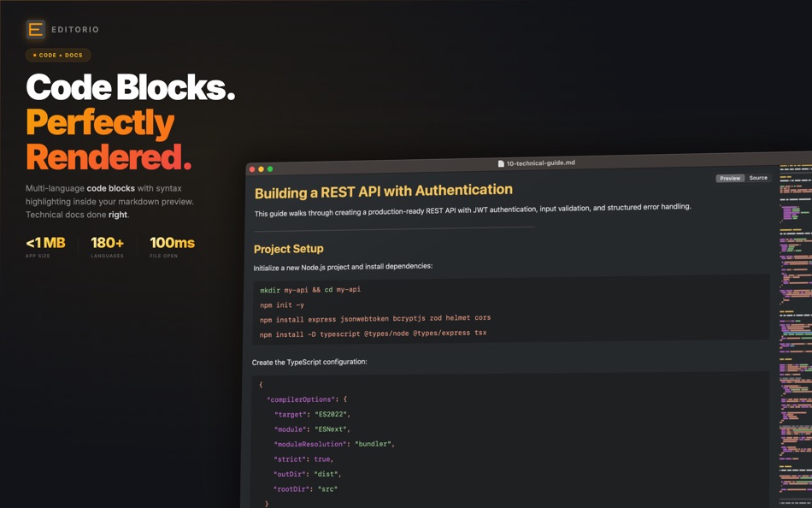The image size is (812, 508).
Task: Click the line mkdir my-api && cd my-api
Action: [310, 290]
